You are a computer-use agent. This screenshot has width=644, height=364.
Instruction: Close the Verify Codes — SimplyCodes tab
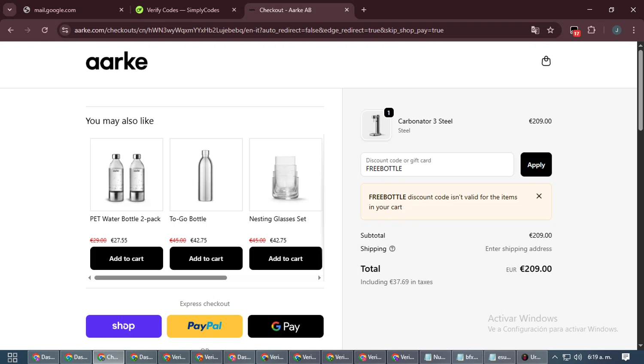point(234,10)
